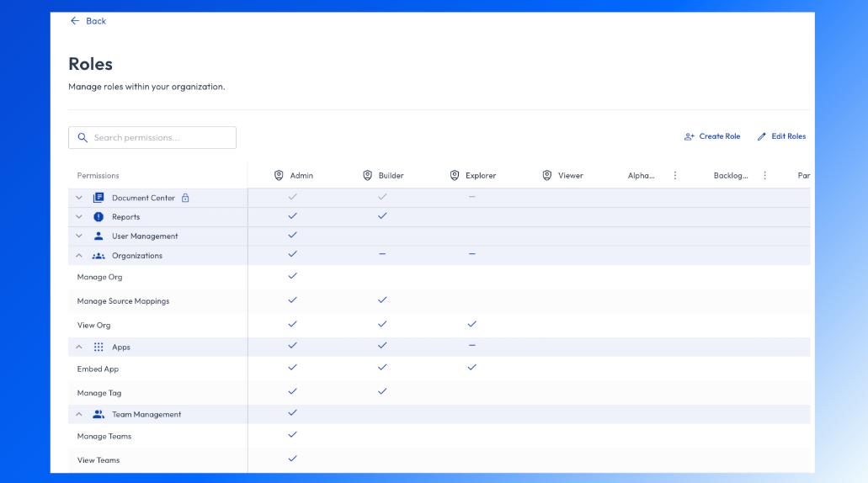Click the Explorer role shield icon

pos(455,175)
